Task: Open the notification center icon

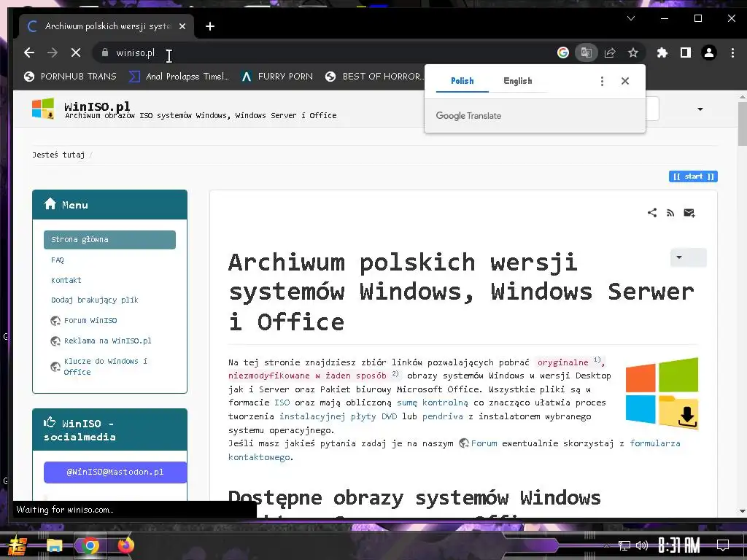Action: pyautogui.click(x=723, y=545)
